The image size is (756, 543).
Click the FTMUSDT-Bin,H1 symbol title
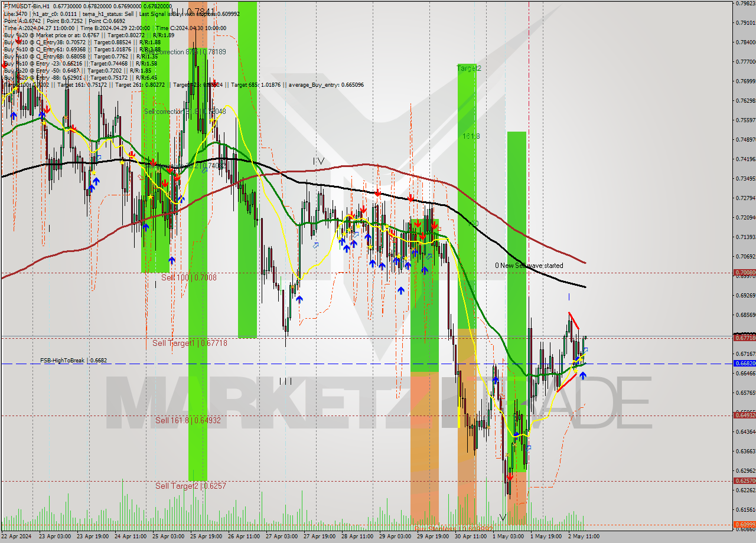coord(27,5)
